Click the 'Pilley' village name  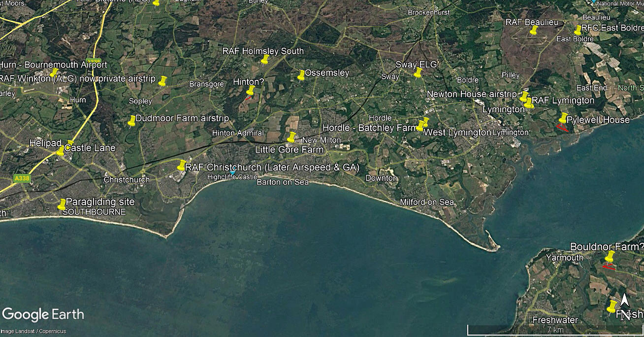click(511, 75)
